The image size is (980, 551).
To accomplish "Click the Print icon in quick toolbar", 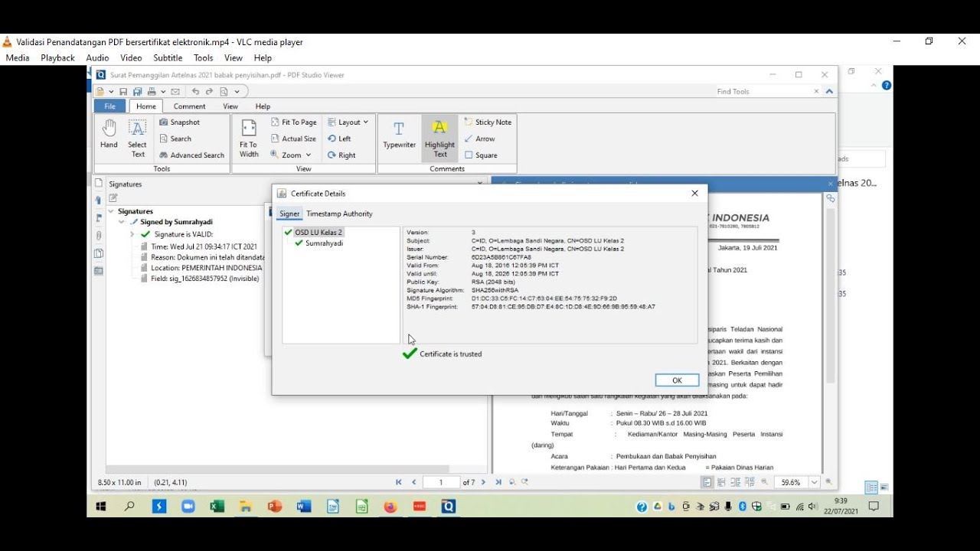I will click(x=151, y=92).
